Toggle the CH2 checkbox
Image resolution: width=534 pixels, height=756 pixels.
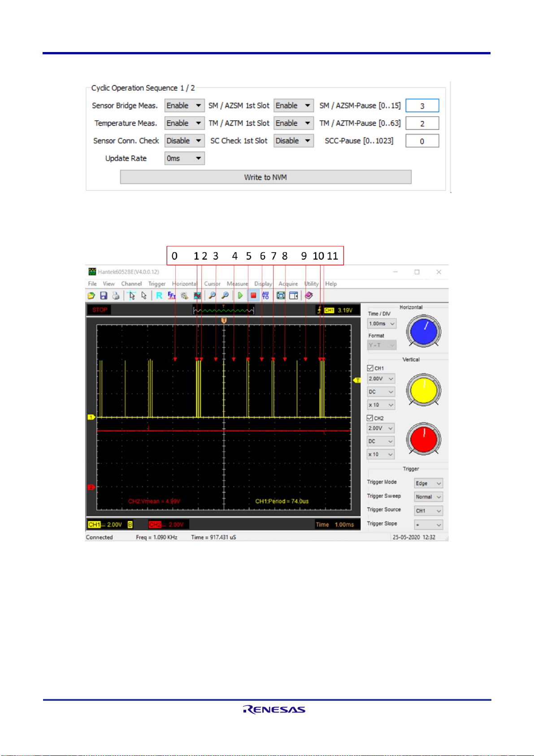(x=370, y=418)
